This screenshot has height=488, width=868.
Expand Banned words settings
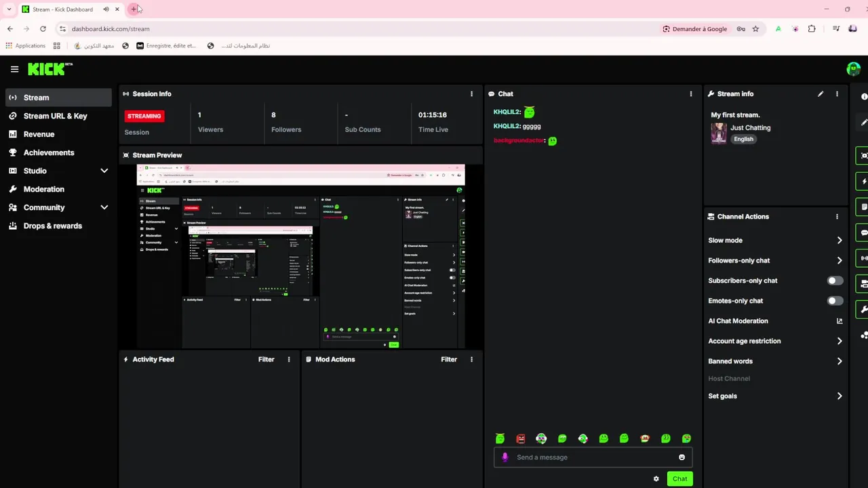(775, 361)
